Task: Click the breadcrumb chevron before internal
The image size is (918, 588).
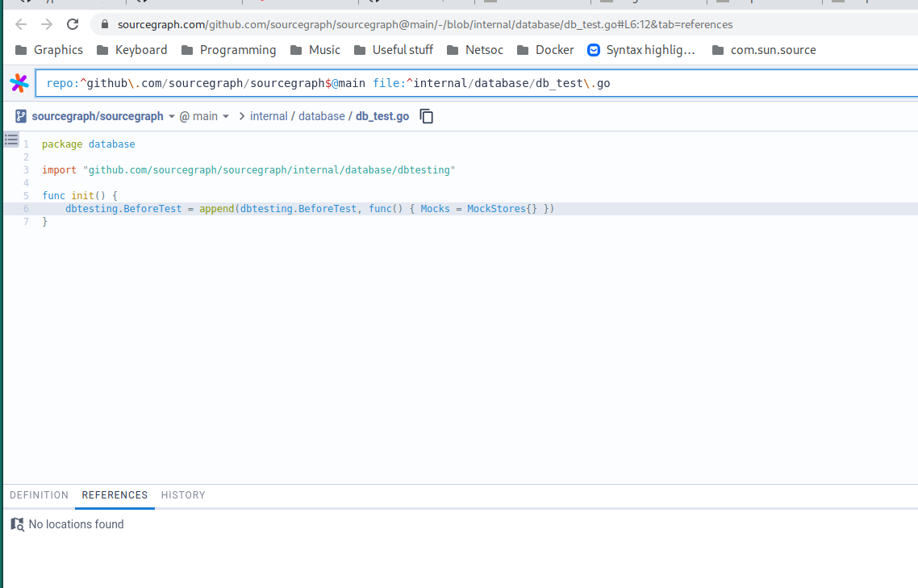Action: pyautogui.click(x=242, y=116)
